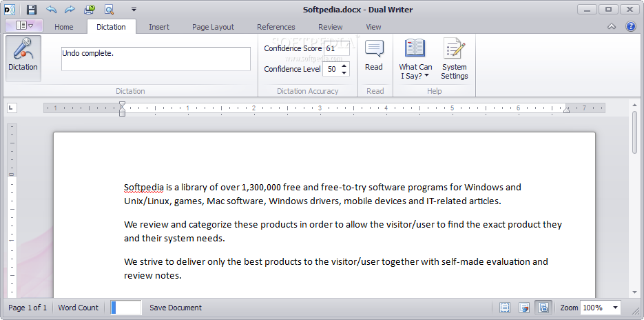Undo the last action with the arrow icon

52,10
